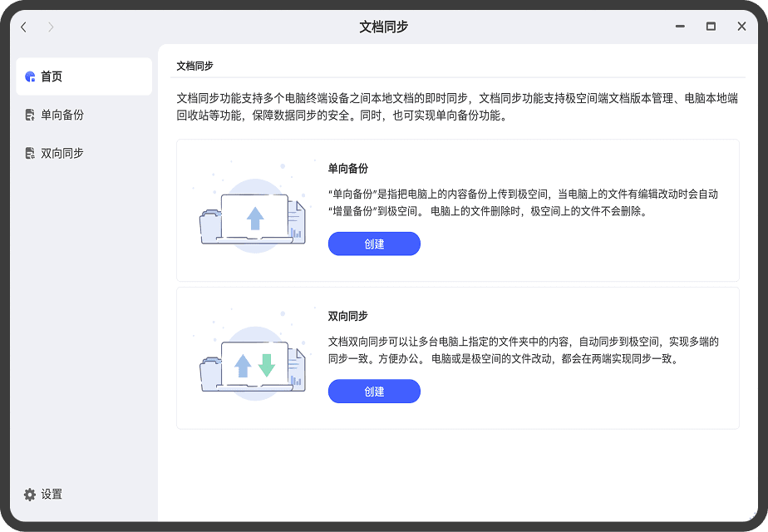Open 设置 from the sidebar bottom
Image resolution: width=768 pixels, height=532 pixels.
(x=52, y=495)
